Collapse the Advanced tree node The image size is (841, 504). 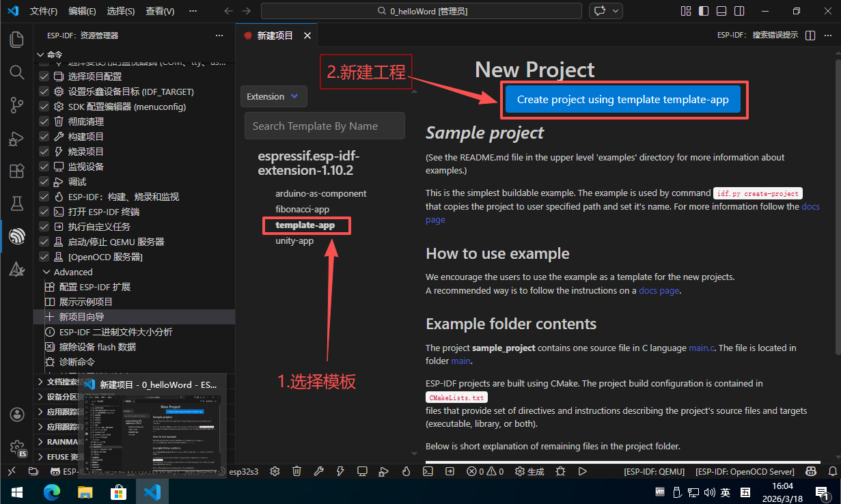[x=46, y=272]
